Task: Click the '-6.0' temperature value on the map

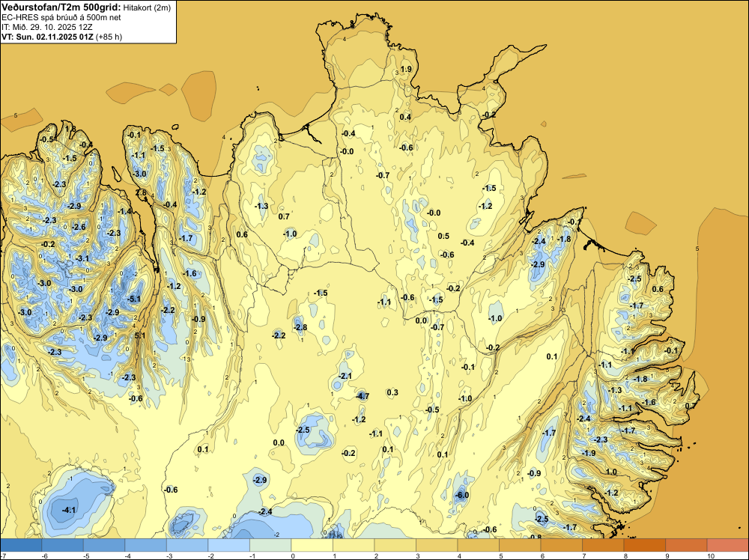Action: pos(462,495)
